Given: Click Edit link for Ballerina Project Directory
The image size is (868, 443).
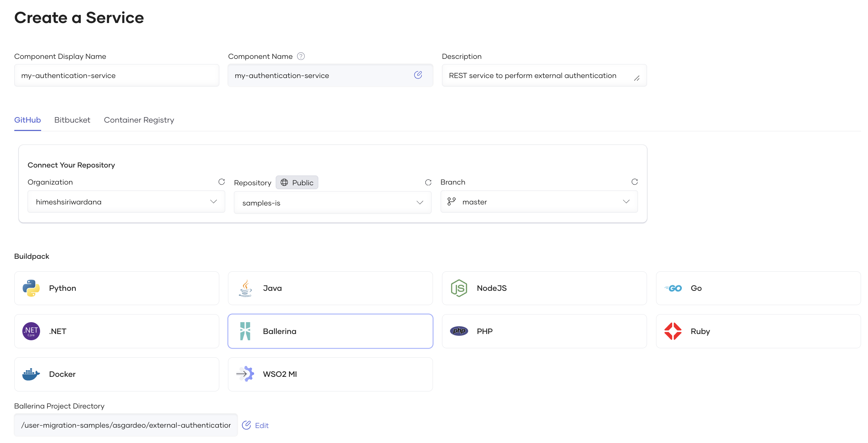Looking at the screenshot, I should point(262,425).
